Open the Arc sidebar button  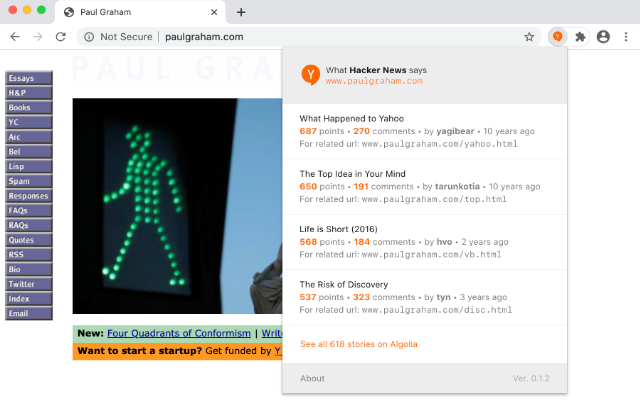click(x=29, y=137)
